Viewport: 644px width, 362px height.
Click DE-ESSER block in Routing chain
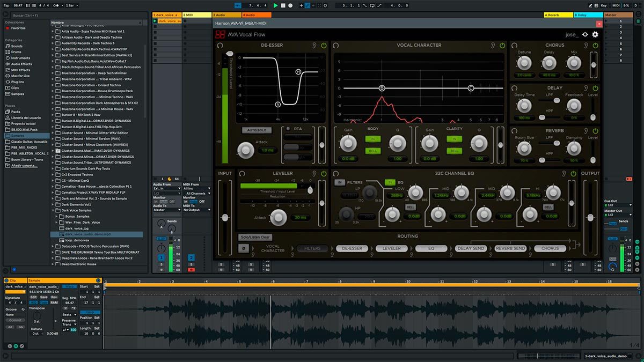tap(352, 248)
